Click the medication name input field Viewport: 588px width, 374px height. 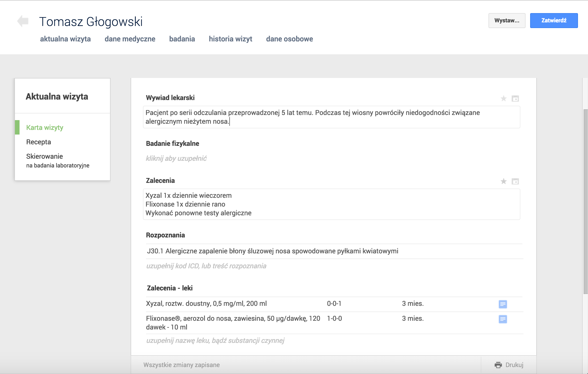pos(215,341)
